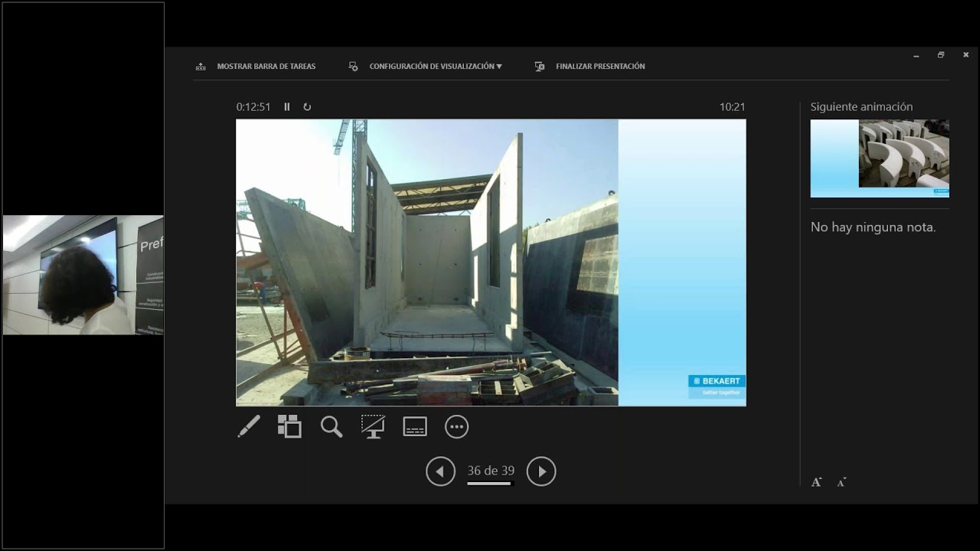Increase the notes text size
The width and height of the screenshot is (980, 551).
817,482
